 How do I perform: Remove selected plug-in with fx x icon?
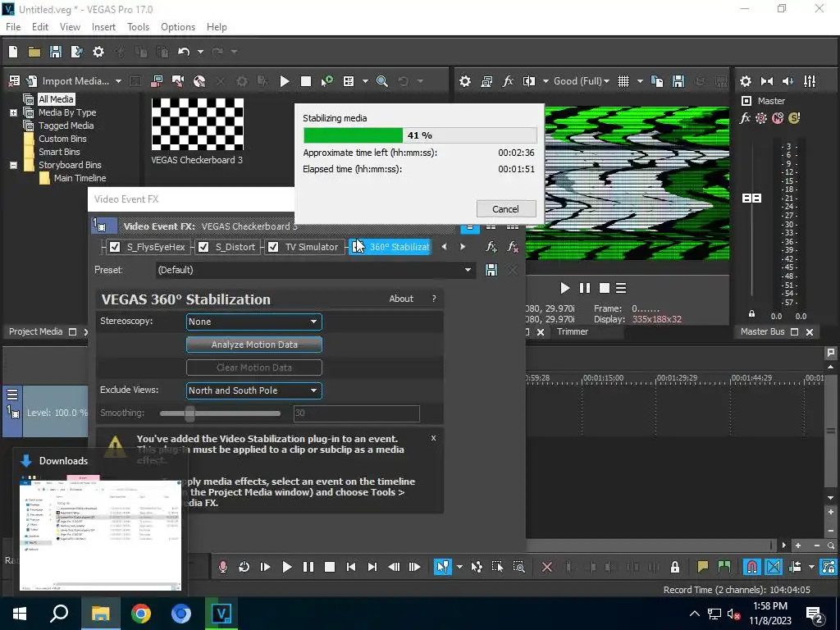(513, 247)
